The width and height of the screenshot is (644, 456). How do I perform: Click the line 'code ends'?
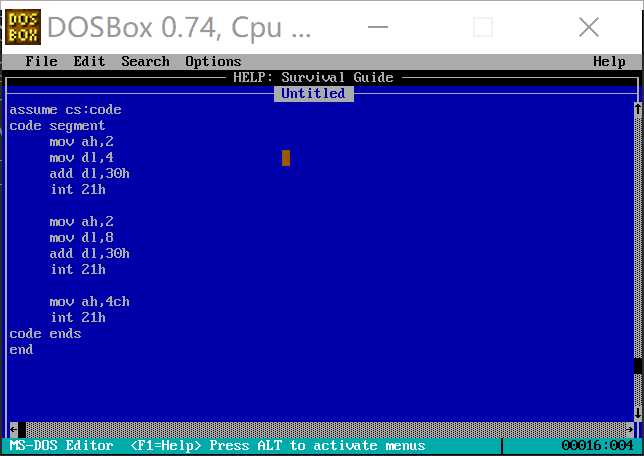46,334
